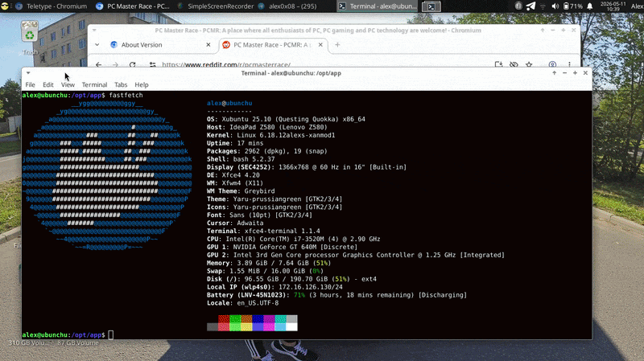Click 'alex@ubunchu' header in fastfetch output
Viewport: 644px width, 361px height.
click(x=229, y=104)
